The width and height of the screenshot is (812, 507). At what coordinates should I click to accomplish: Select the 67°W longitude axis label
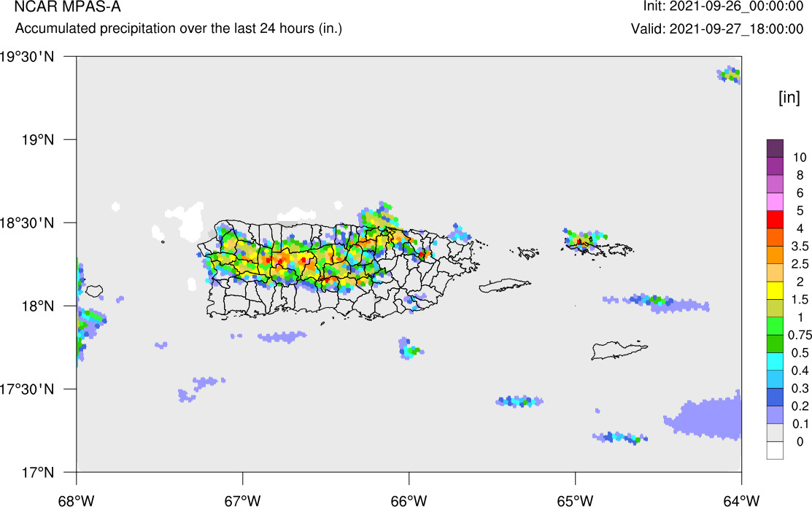coord(243,500)
